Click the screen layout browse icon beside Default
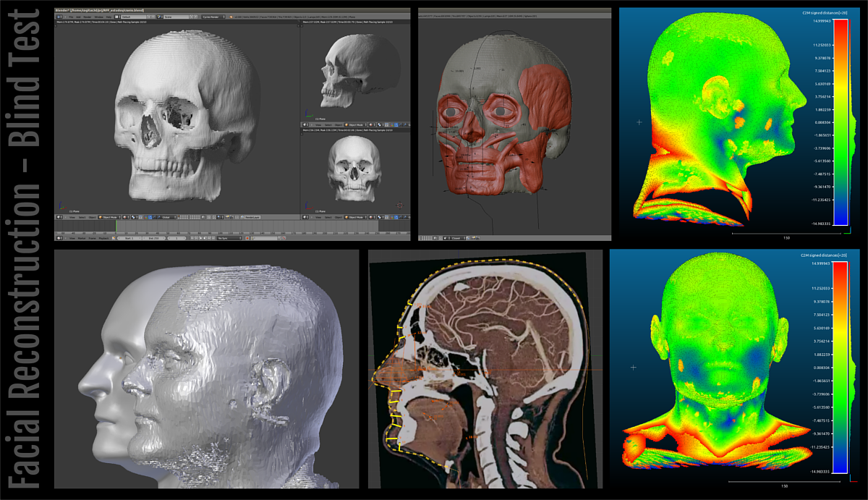 (x=116, y=17)
